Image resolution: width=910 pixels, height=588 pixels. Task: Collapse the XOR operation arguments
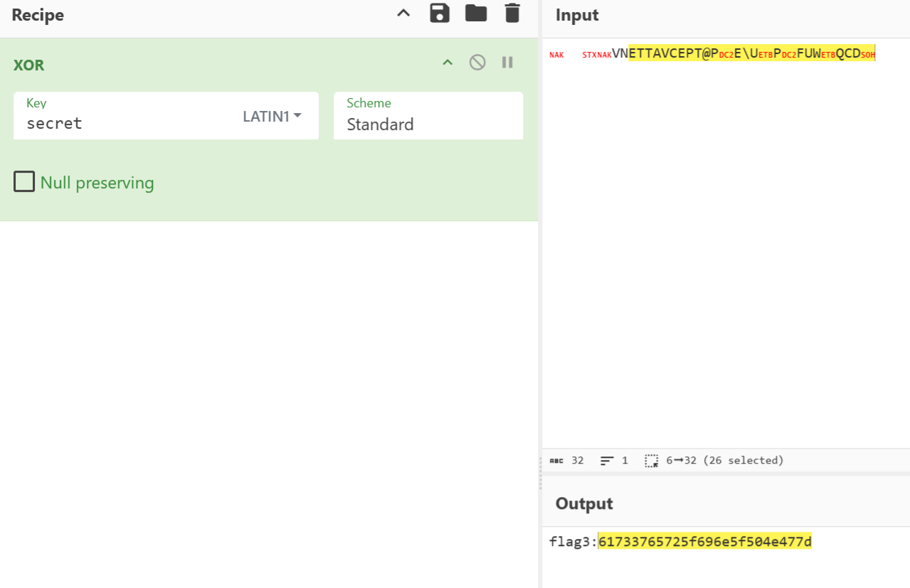(x=448, y=63)
